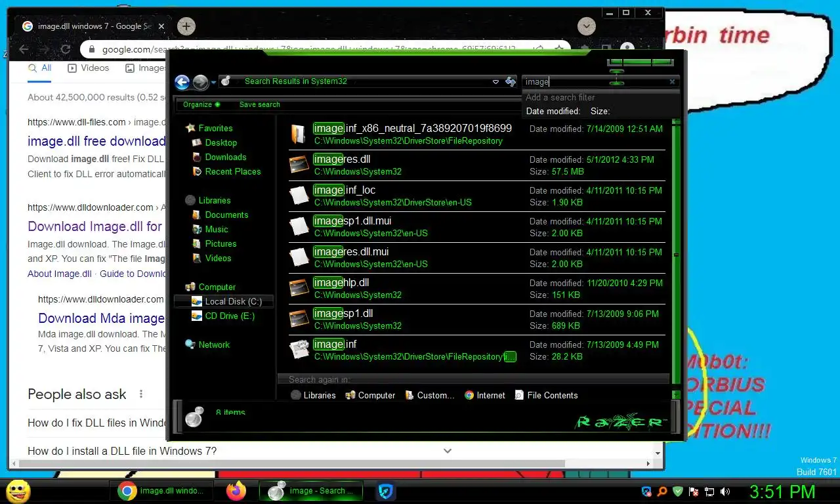Search again in Computer
Image resolution: width=840 pixels, height=504 pixels.
(370, 395)
